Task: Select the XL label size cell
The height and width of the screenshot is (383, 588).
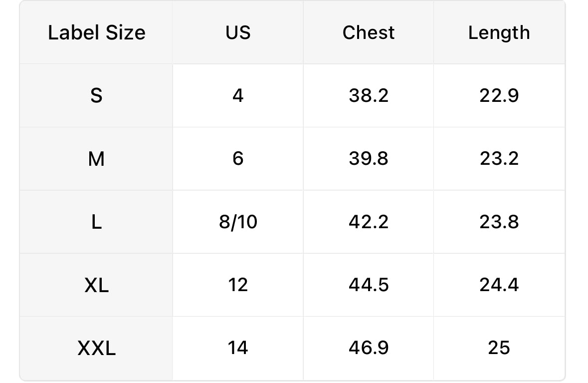Action: click(x=96, y=285)
